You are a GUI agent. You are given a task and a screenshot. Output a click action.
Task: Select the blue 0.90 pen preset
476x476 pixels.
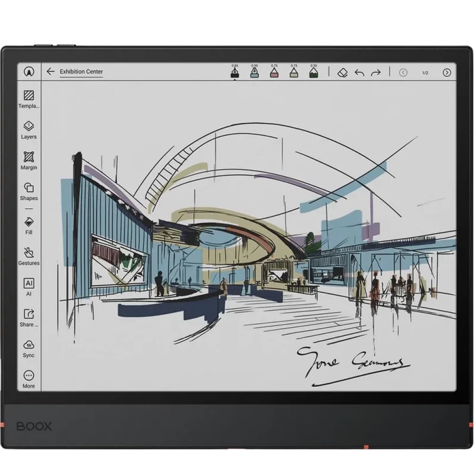point(255,72)
